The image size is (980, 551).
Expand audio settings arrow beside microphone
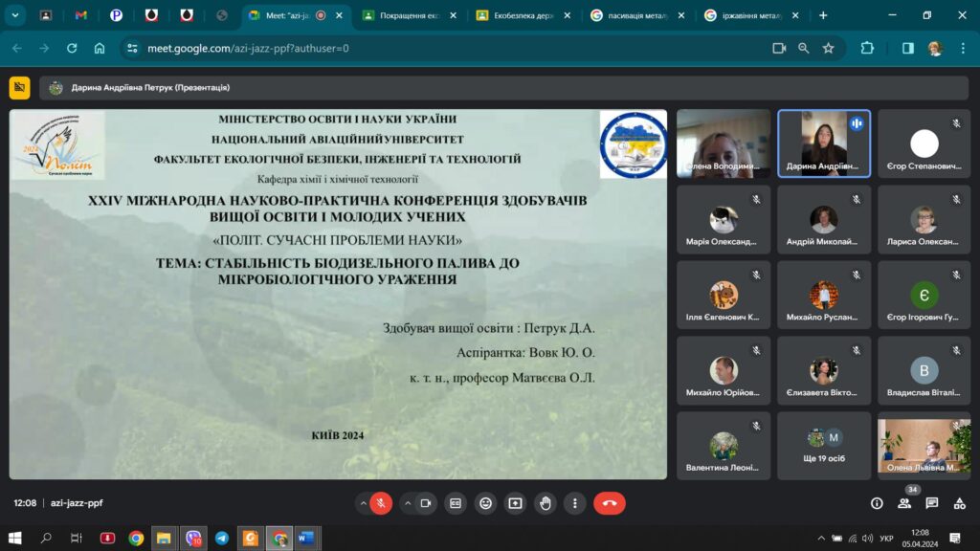pyautogui.click(x=363, y=503)
